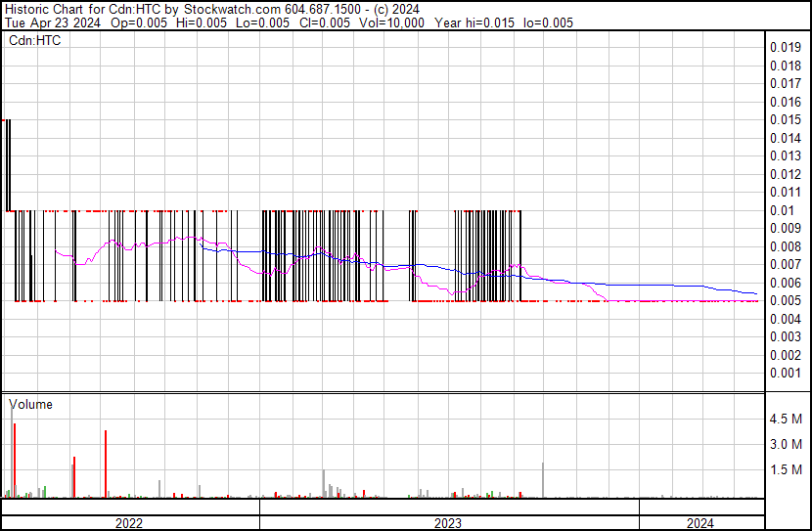Click the 0.015 price axis label
812x531 pixels.
coord(785,119)
